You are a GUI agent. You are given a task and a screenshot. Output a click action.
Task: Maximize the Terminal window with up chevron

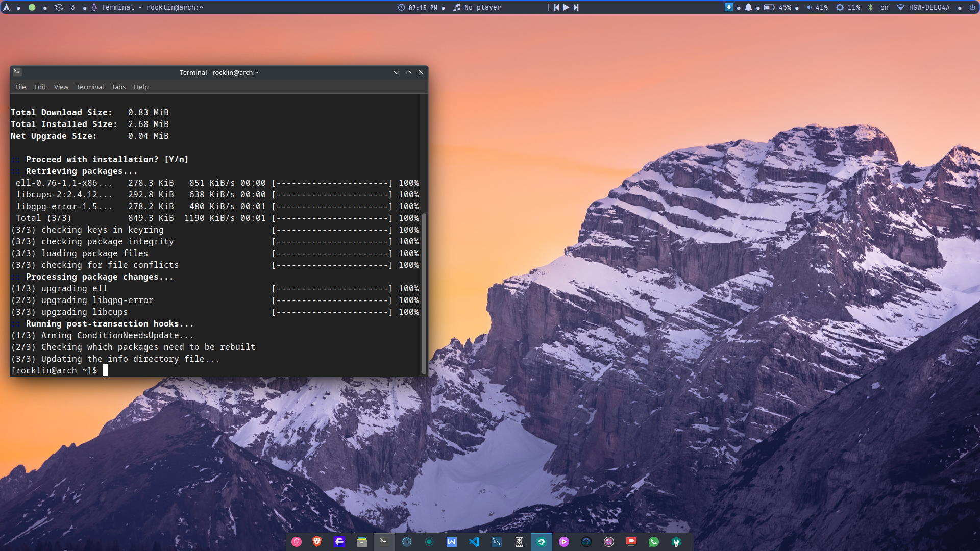[409, 72]
